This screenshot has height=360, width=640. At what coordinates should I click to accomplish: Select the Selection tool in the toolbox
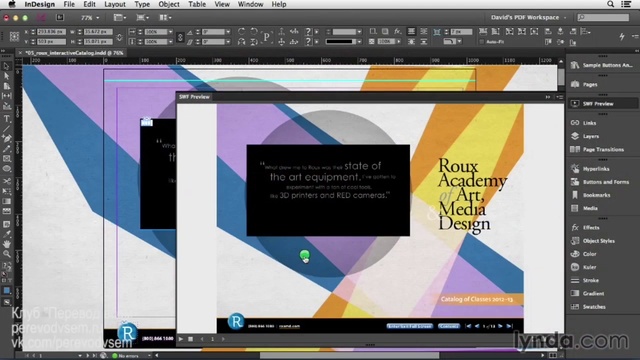point(7,66)
